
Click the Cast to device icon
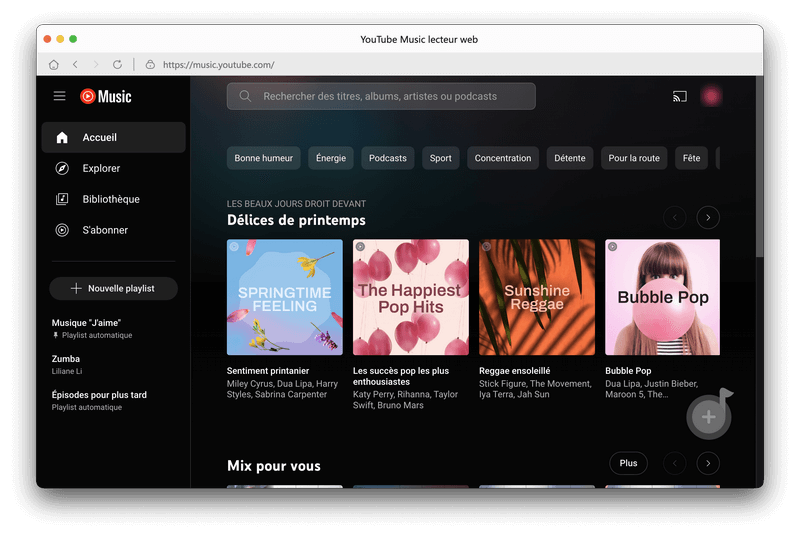[680, 96]
